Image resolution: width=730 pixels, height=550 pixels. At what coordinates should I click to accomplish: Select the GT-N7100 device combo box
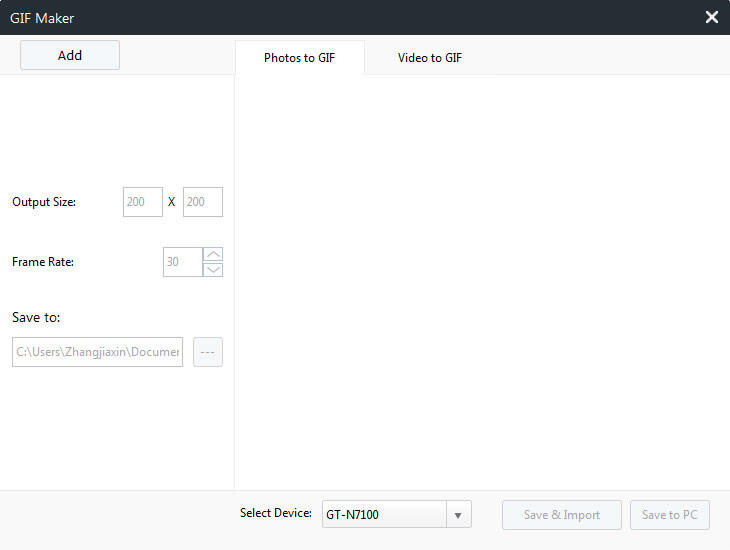tap(384, 515)
